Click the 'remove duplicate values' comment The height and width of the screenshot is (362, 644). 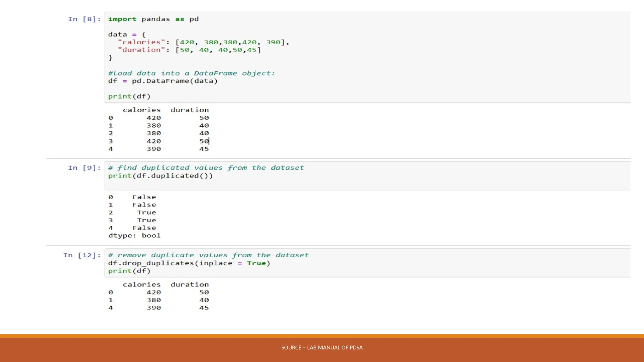pos(208,255)
